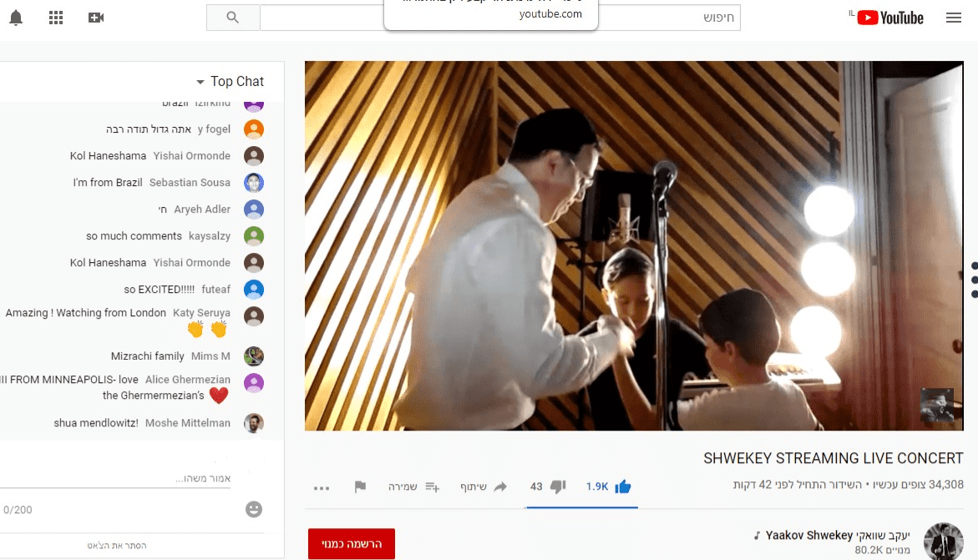Click the 80.2K subscriber count text
Screen dimensions: 978x560
(x=882, y=550)
